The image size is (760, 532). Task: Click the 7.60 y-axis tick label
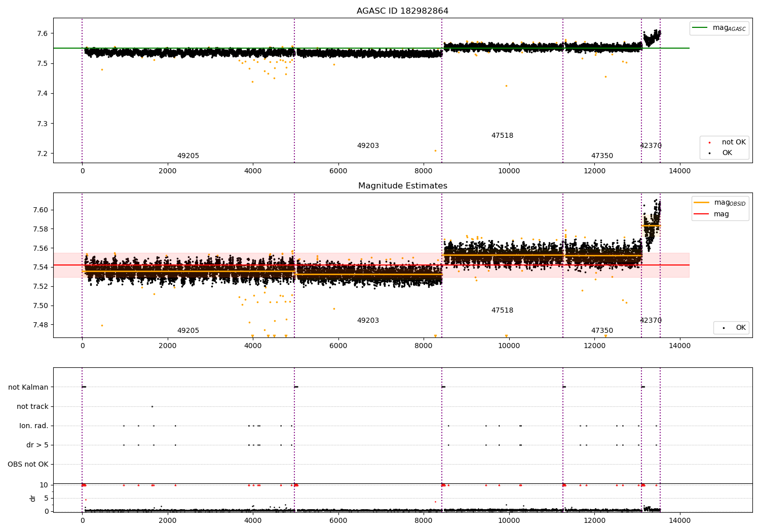[41, 210]
